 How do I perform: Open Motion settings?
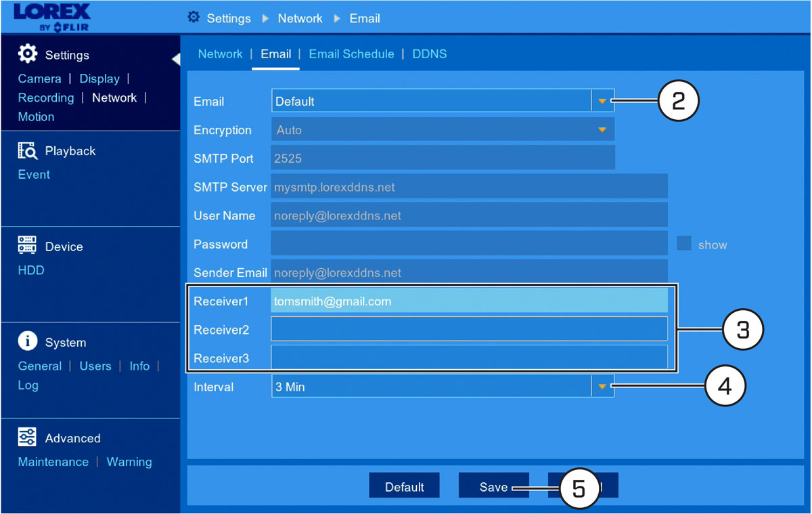pyautogui.click(x=36, y=116)
